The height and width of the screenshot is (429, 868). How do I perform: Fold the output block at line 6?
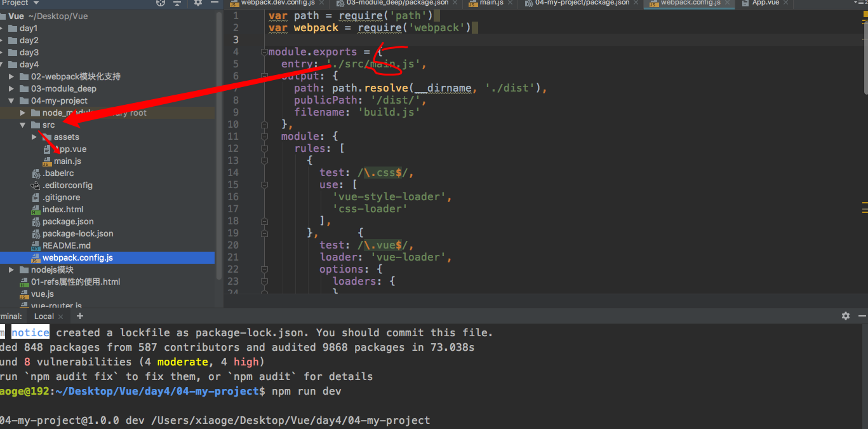(264, 76)
